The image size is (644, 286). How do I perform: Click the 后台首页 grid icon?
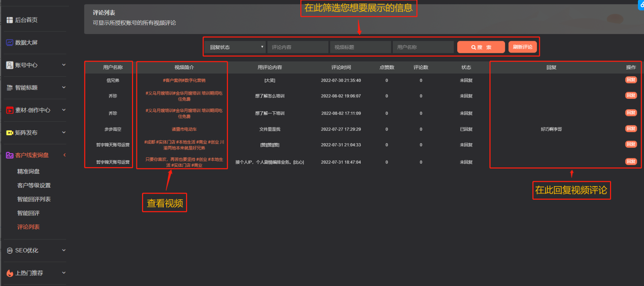[x=10, y=20]
